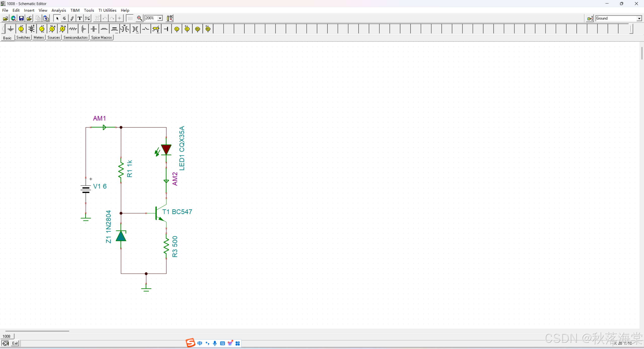Open the Analysis menu

(58, 10)
